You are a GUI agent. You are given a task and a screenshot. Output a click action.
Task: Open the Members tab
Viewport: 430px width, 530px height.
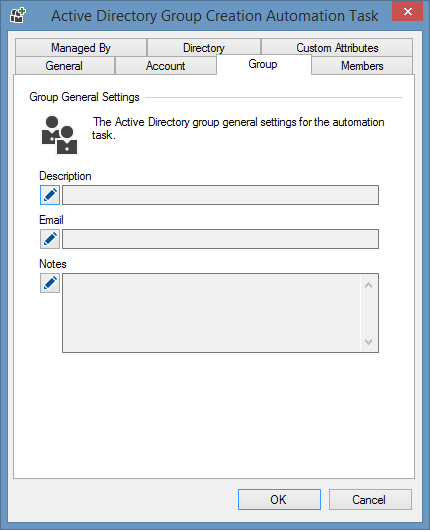tap(362, 66)
